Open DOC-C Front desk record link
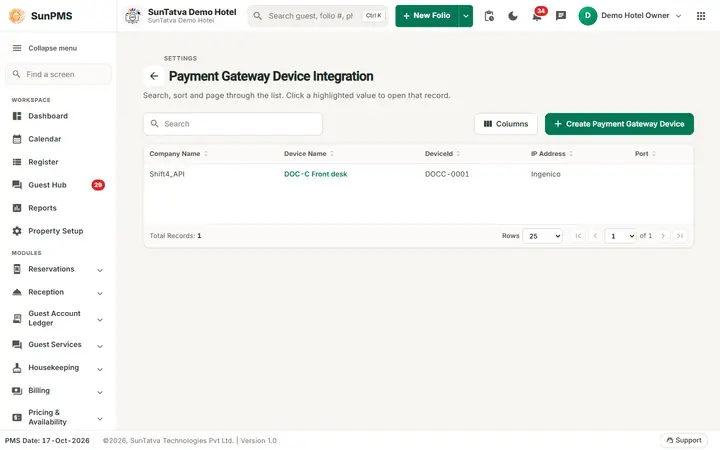 (315, 174)
